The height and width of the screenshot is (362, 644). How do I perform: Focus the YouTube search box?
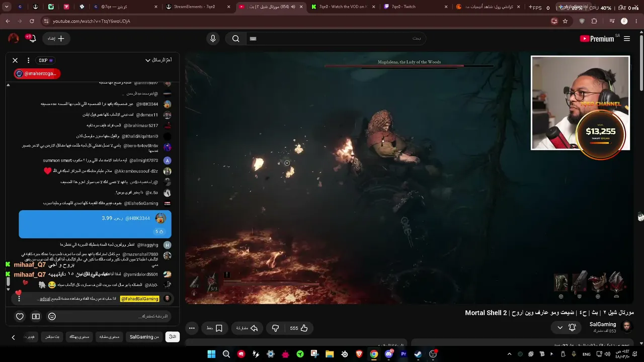tap(336, 39)
